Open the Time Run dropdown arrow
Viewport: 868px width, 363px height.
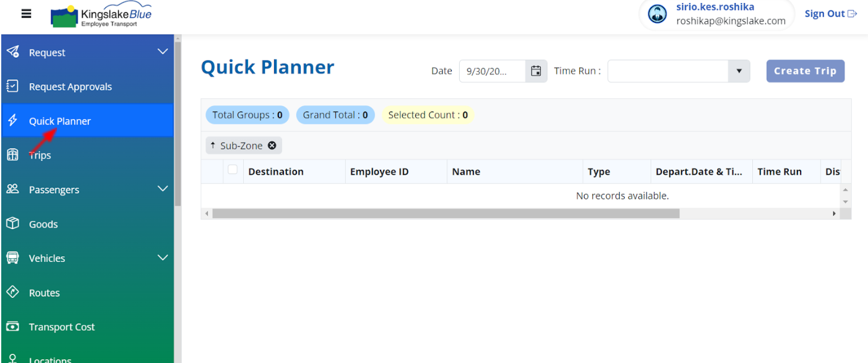click(x=739, y=71)
